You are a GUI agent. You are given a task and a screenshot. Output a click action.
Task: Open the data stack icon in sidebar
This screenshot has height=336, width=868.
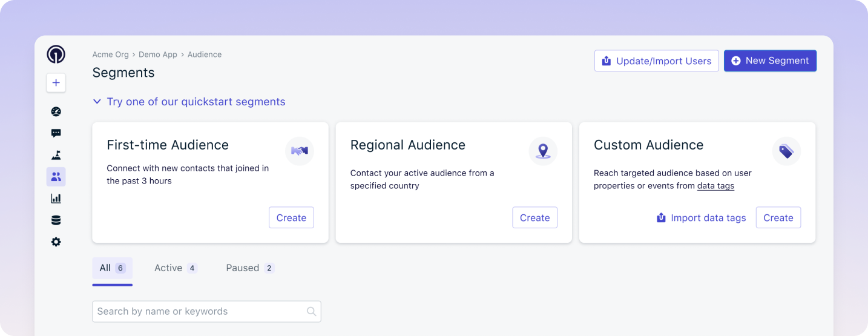pos(56,220)
